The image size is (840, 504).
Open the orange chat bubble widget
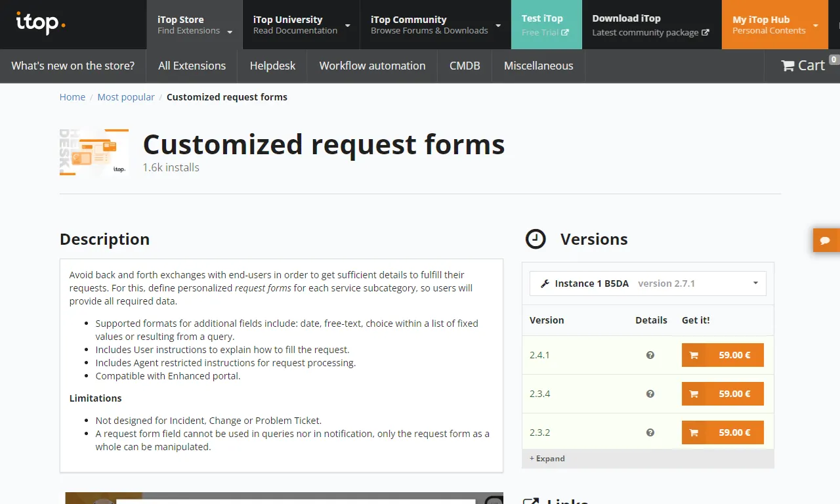coord(826,240)
